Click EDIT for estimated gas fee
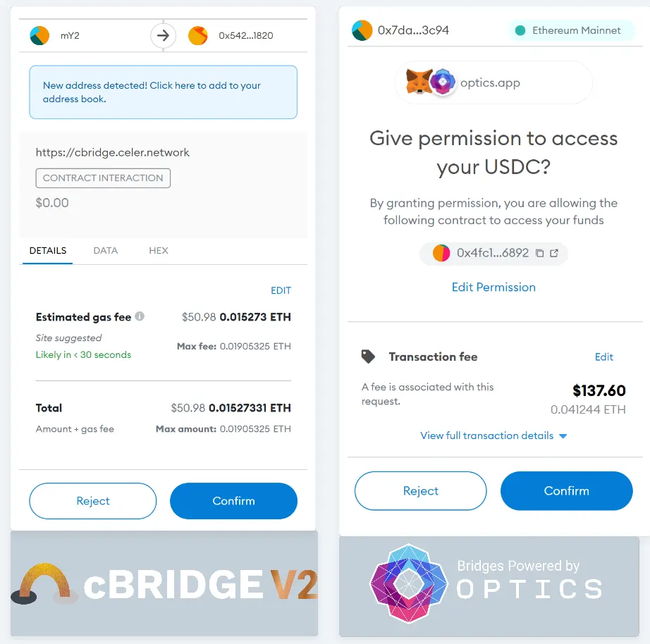650x644 pixels. point(281,290)
